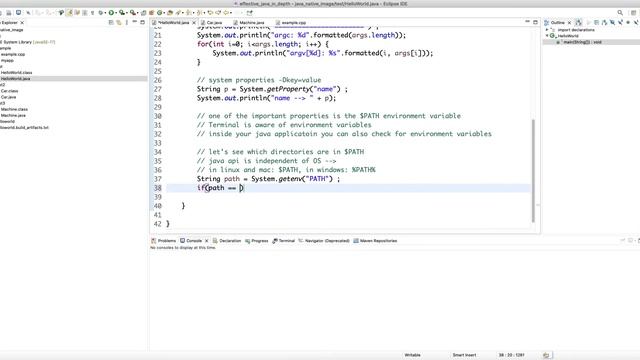Select main(String[]) method in Outline

[x=582, y=42]
